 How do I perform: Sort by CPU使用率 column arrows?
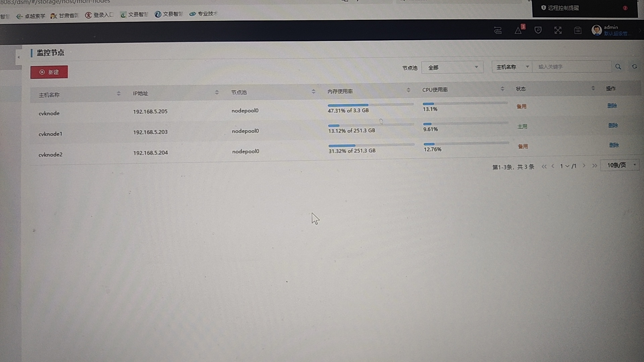[502, 89]
